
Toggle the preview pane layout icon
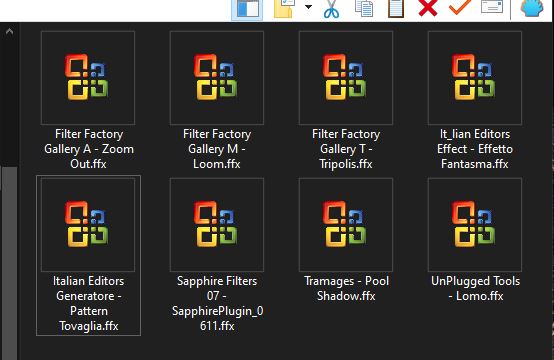(247, 9)
